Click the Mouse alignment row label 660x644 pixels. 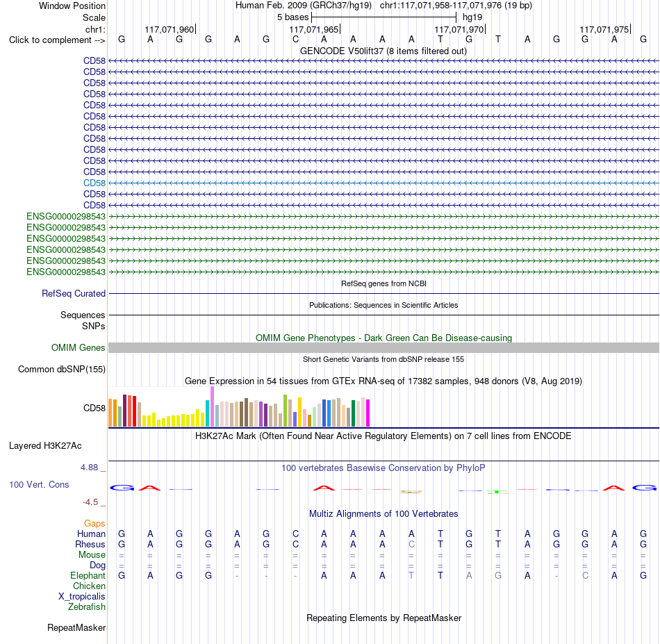92,555
